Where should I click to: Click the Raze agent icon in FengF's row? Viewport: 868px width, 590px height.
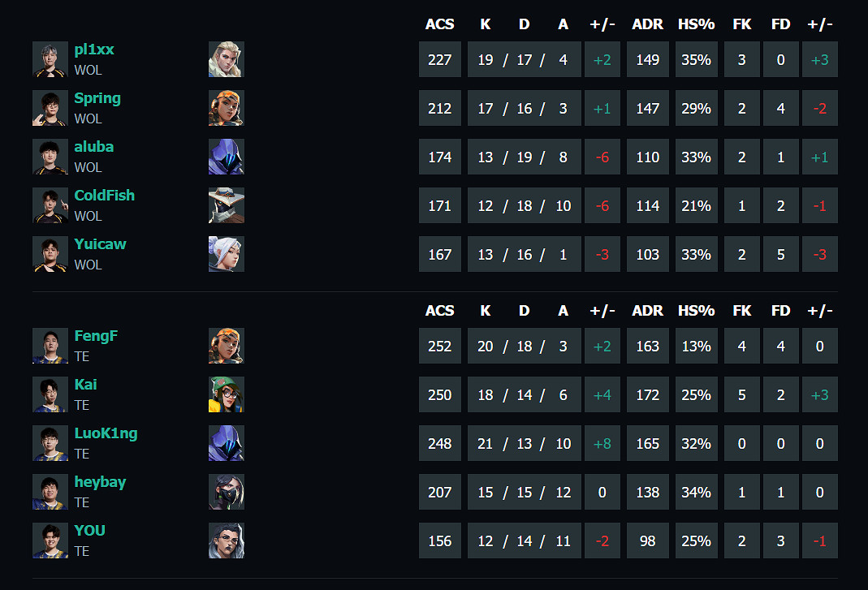[x=226, y=346]
